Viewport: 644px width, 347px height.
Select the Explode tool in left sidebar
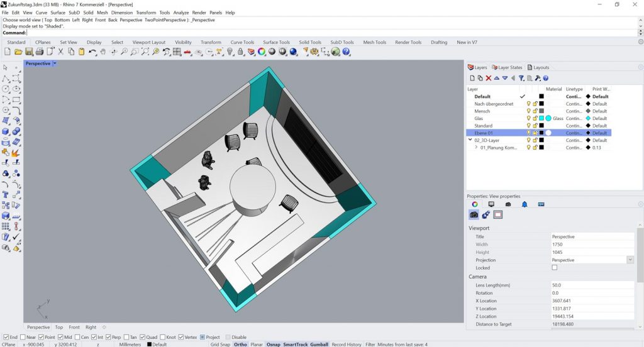[16, 153]
